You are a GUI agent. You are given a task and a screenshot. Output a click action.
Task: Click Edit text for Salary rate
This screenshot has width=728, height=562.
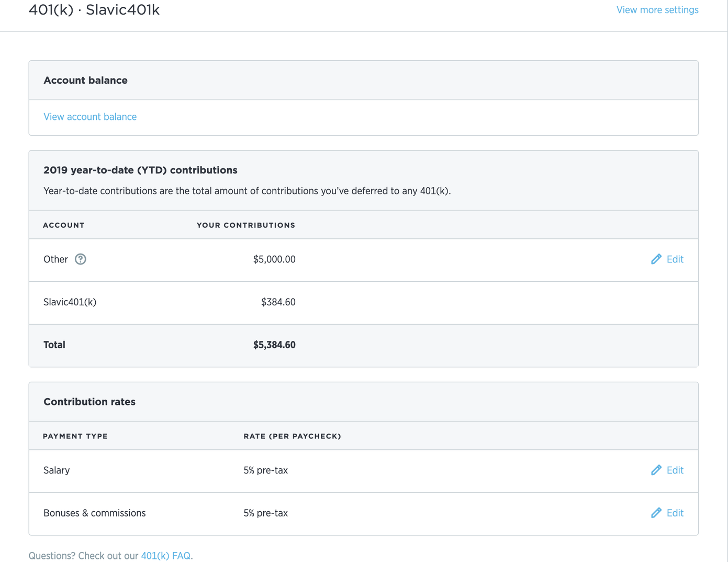675,470
